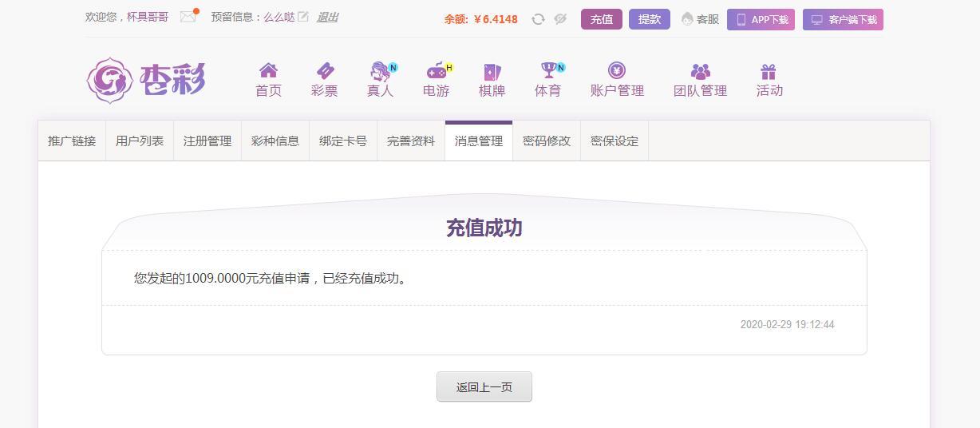The height and width of the screenshot is (428, 980).
Task: Click the 充值 recharge button
Action: [x=602, y=19]
